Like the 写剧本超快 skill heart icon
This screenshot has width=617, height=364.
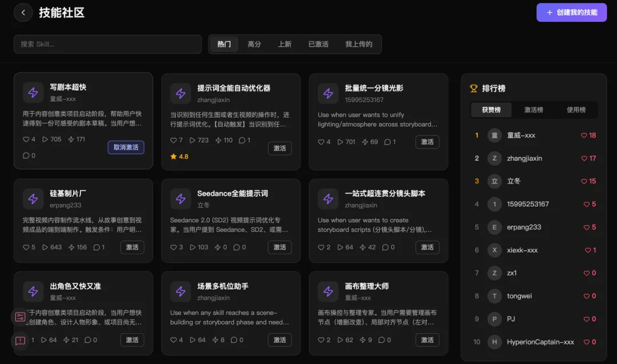pos(26,139)
